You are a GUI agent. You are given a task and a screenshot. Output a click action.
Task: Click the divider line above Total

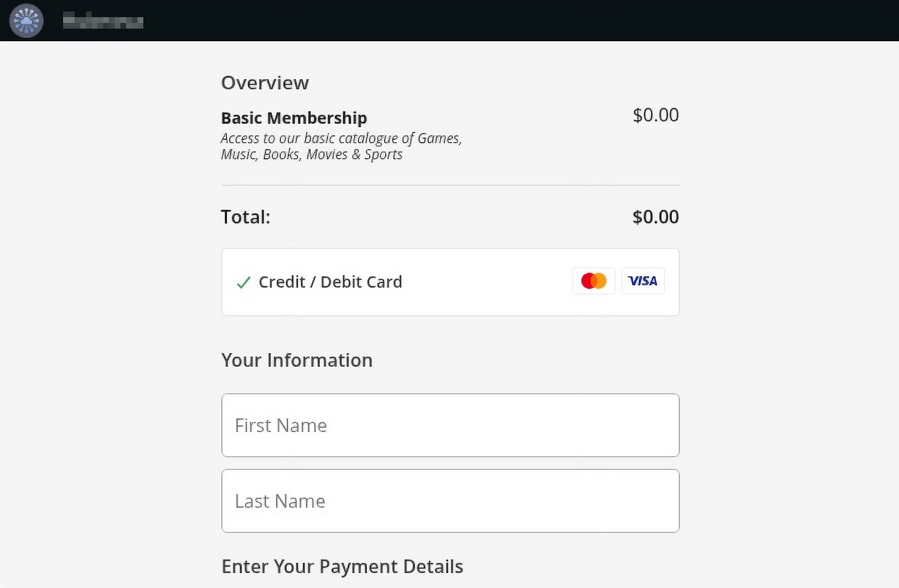click(450, 185)
